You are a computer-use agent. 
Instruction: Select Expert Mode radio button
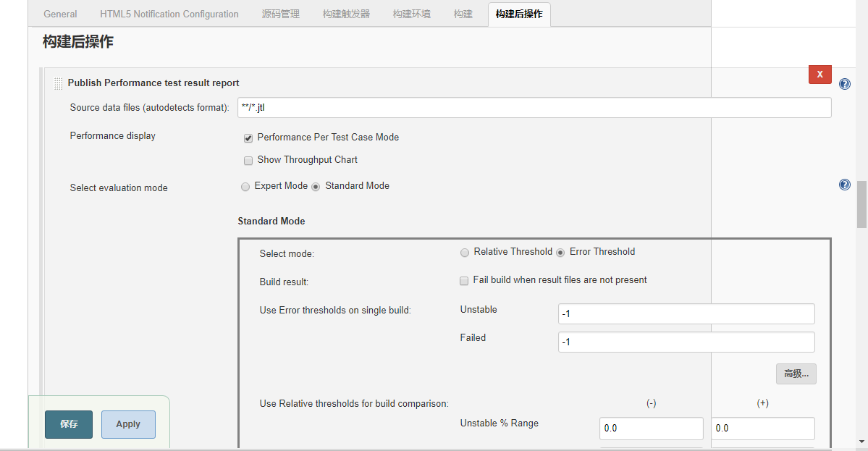pyautogui.click(x=245, y=187)
